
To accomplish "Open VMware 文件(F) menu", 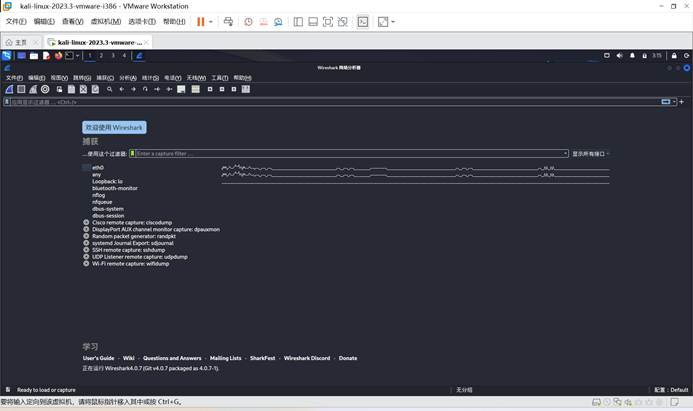I will (16, 22).
